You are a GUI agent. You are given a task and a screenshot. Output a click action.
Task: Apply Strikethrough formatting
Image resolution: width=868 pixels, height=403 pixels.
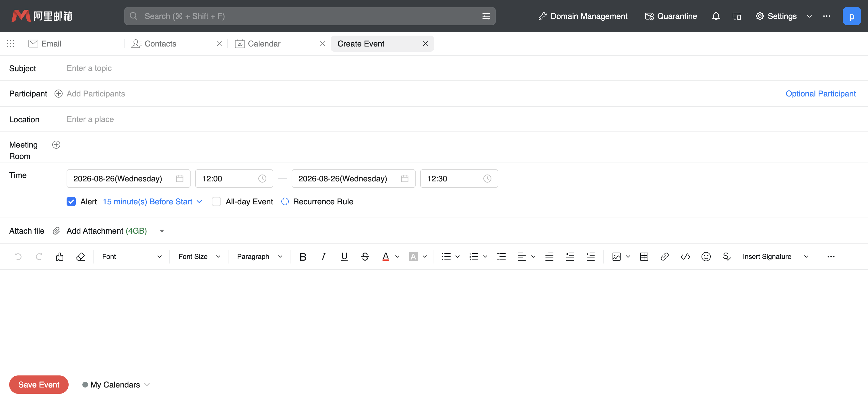point(365,257)
